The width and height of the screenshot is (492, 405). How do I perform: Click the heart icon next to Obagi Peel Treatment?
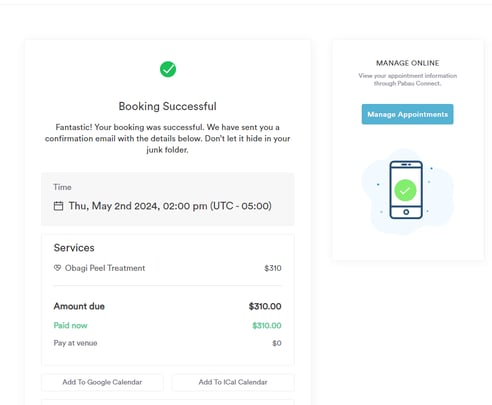[x=57, y=268]
